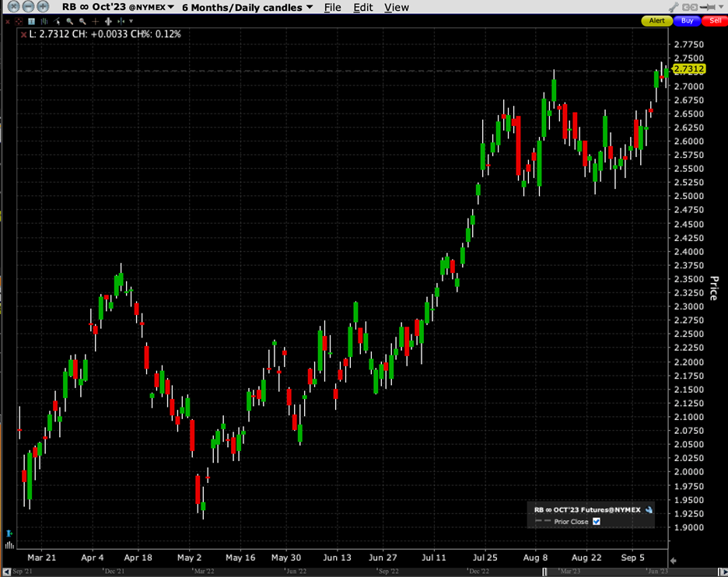Open the View menu
Screen dimensions: 728x577
397,7
